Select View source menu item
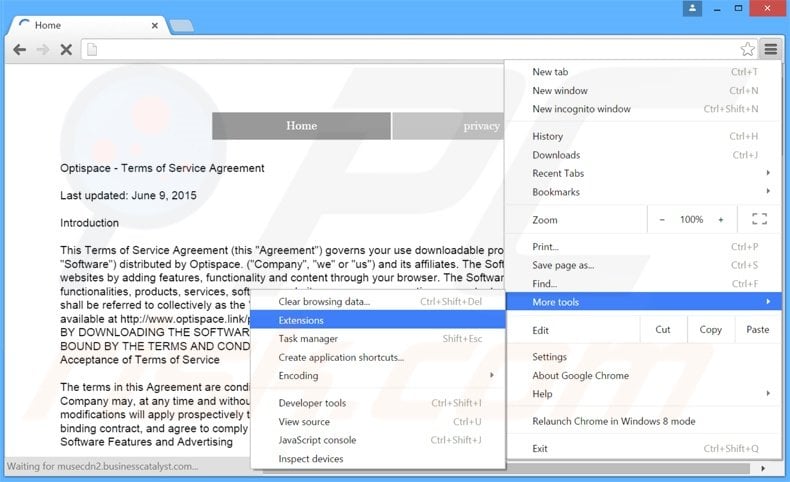The height and width of the screenshot is (482, 790). click(x=378, y=422)
